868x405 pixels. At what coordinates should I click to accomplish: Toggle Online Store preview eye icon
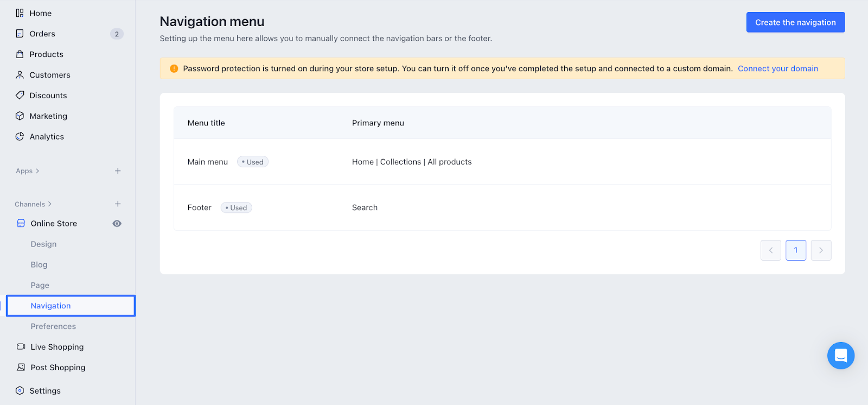(117, 224)
